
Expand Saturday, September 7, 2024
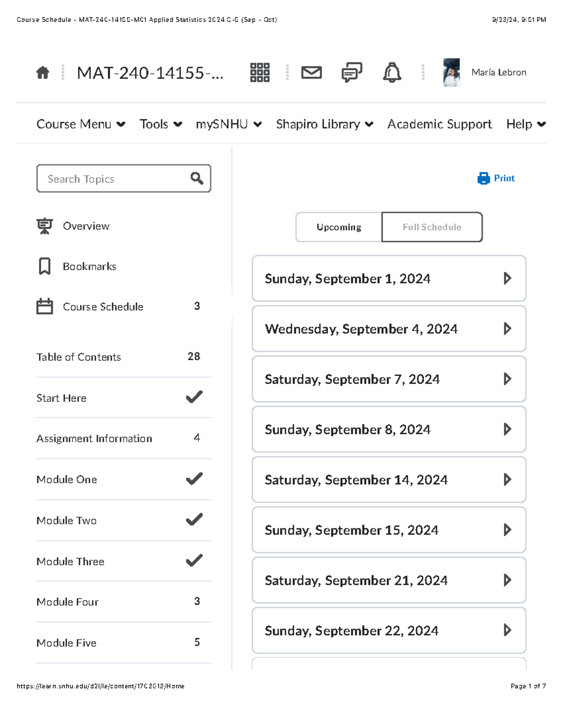[x=389, y=379]
